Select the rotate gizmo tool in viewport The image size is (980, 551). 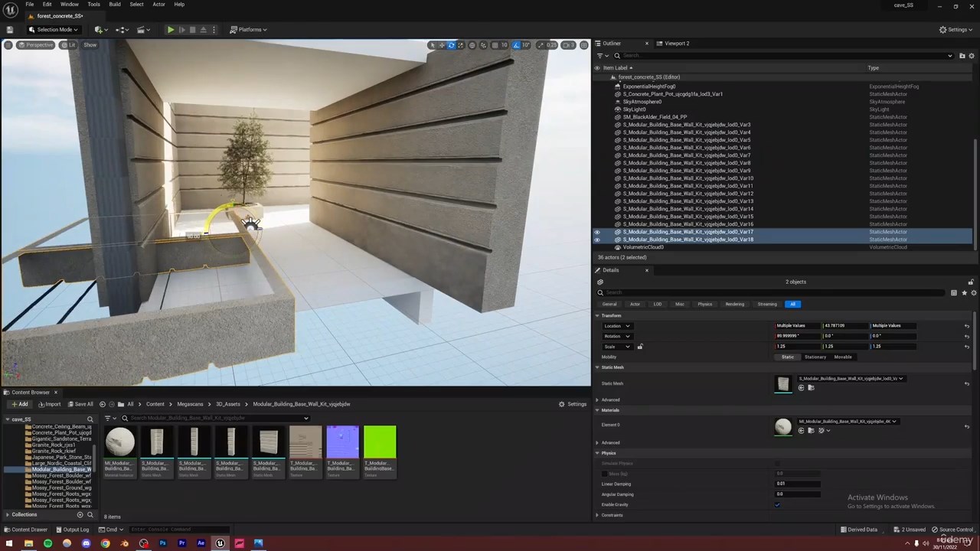coord(451,45)
